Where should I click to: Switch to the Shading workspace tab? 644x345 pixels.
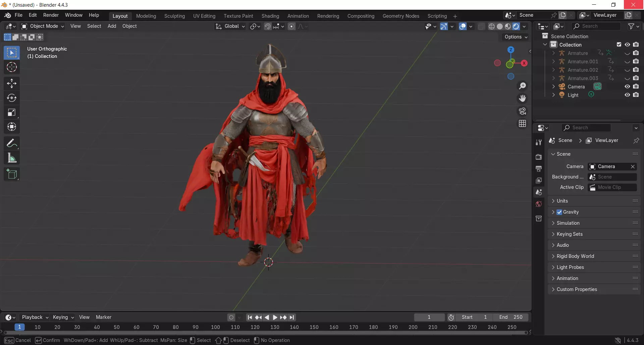tap(270, 16)
